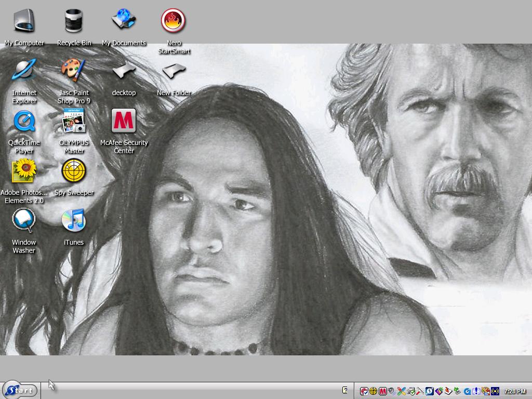This screenshot has width=532, height=399.
Task: Open the Start menu
Action: pyautogui.click(x=19, y=391)
